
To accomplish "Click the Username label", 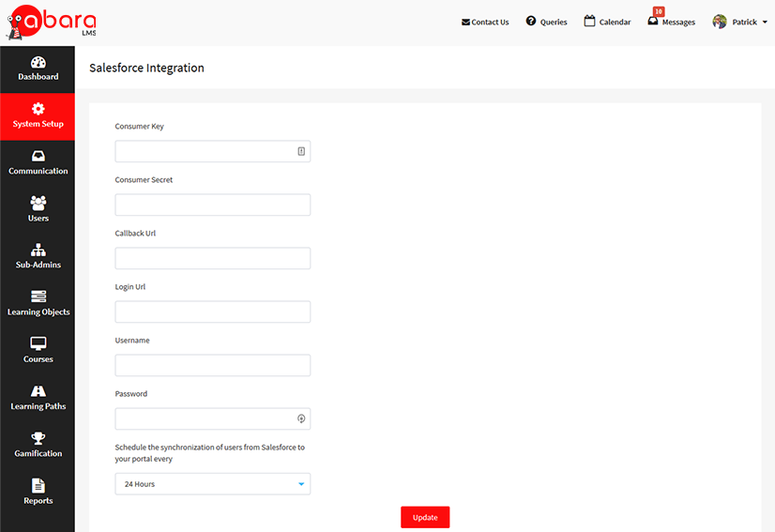I will click(x=132, y=341).
